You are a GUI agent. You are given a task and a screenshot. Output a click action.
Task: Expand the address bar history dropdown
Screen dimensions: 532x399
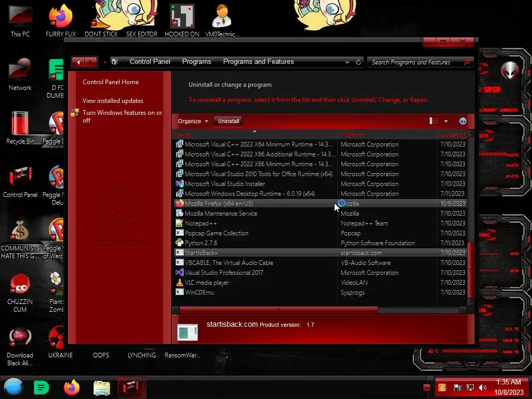(x=347, y=62)
